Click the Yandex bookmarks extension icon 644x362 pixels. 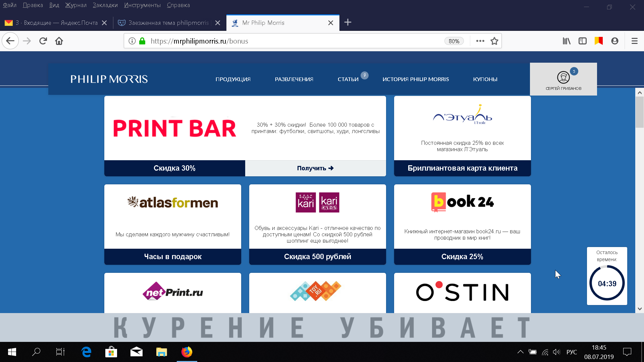599,41
